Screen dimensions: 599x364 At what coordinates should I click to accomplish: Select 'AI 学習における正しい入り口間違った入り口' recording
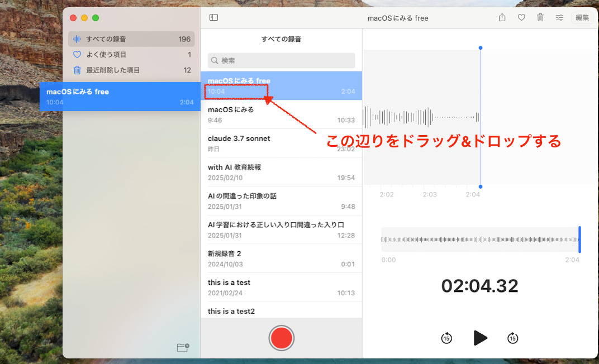(x=281, y=229)
